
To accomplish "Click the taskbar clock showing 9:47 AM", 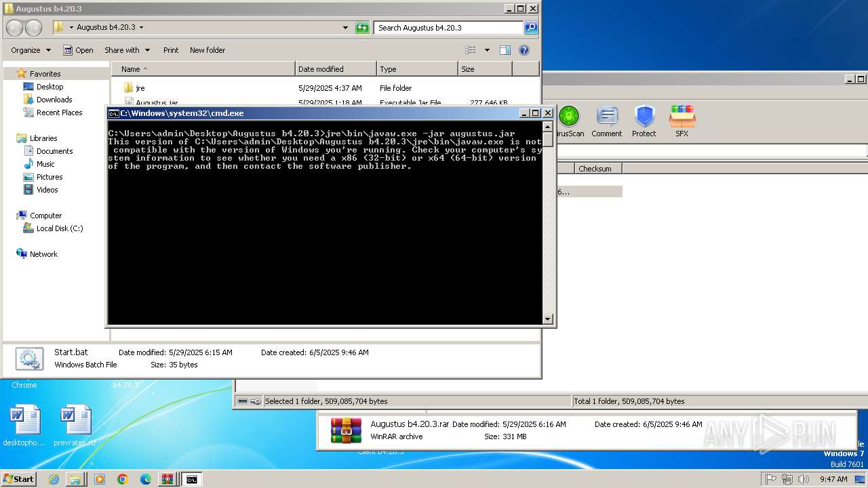I will (x=833, y=479).
